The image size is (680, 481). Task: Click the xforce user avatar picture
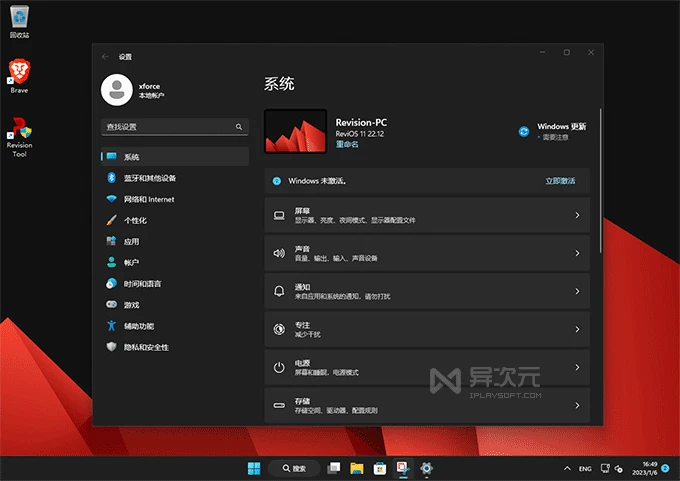point(117,90)
